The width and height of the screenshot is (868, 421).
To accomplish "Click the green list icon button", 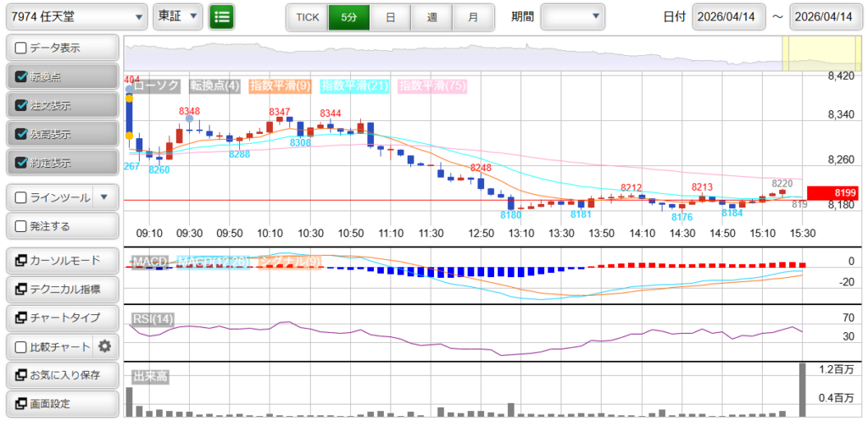I will [221, 16].
